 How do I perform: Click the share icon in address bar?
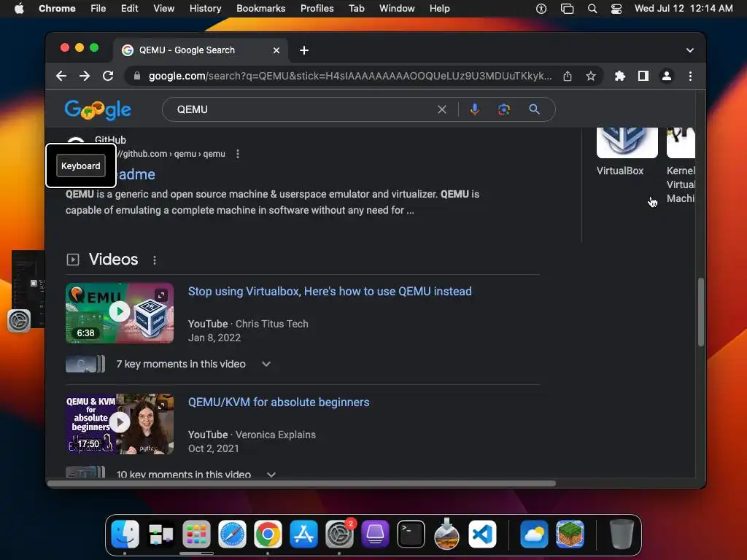pyautogui.click(x=568, y=76)
